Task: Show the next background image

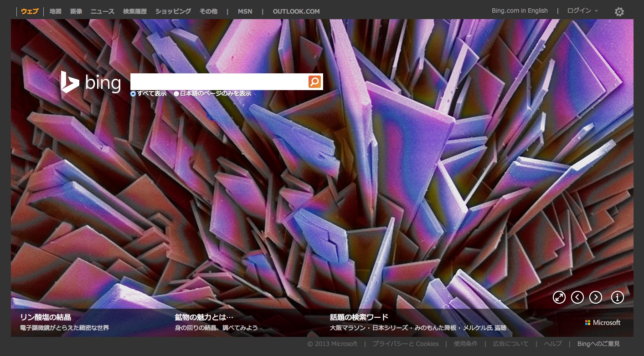Action: pos(596,297)
